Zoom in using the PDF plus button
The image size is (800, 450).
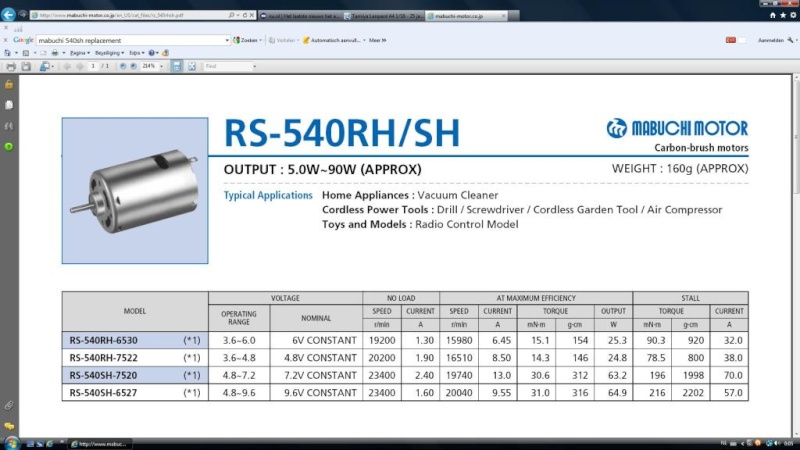tap(134, 66)
